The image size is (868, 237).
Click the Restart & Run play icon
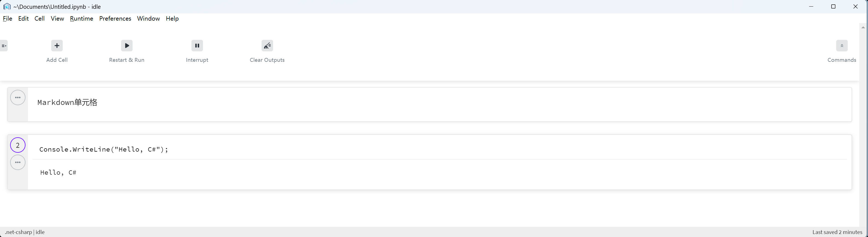click(x=127, y=46)
